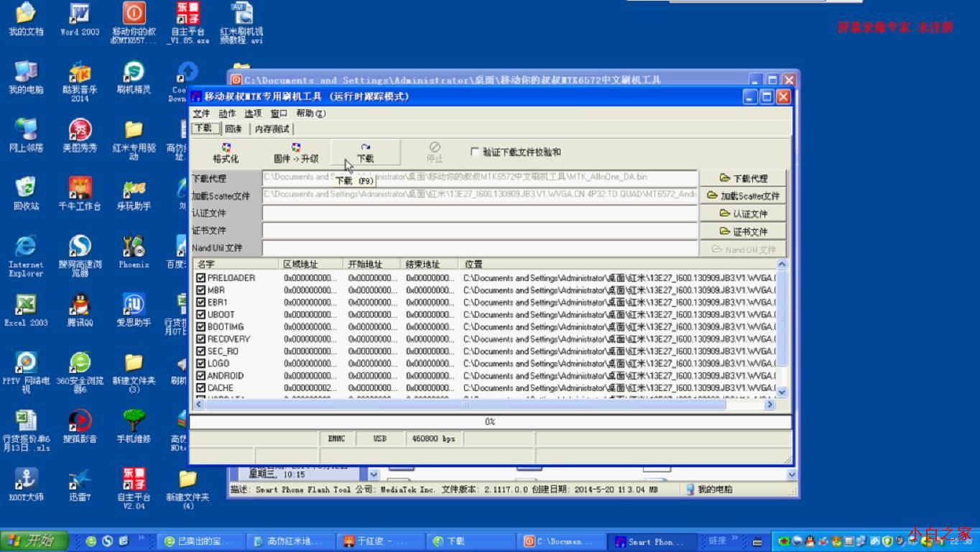Switch to the 回读 tab
The height and width of the screenshot is (552, 980).
tap(234, 129)
